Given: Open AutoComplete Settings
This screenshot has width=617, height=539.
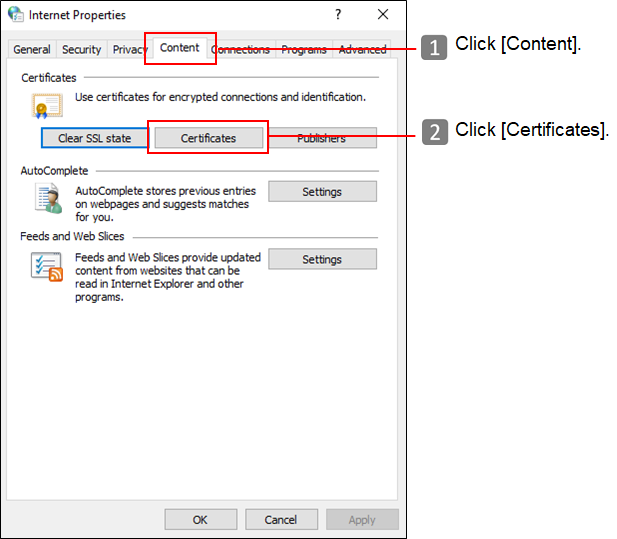Looking at the screenshot, I should (x=322, y=192).
